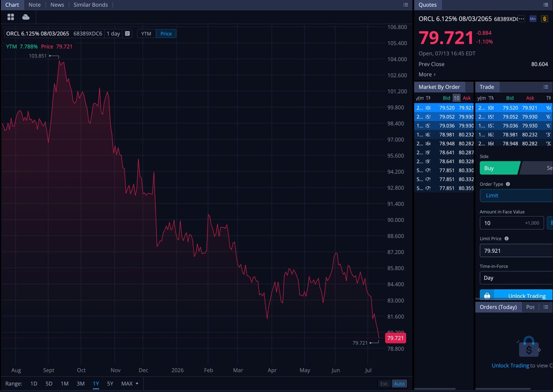Click Limit Price info icon
The height and width of the screenshot is (392, 553).
point(506,238)
